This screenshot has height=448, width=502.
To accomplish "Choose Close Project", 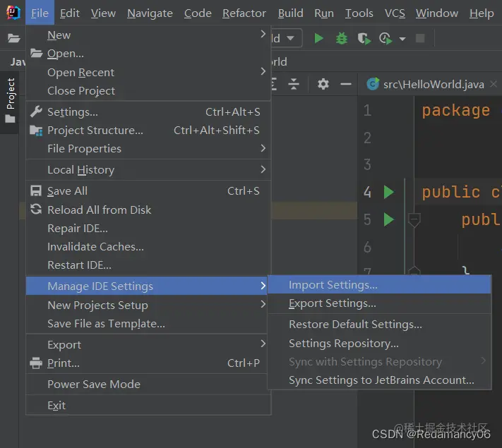I will coord(148,91).
